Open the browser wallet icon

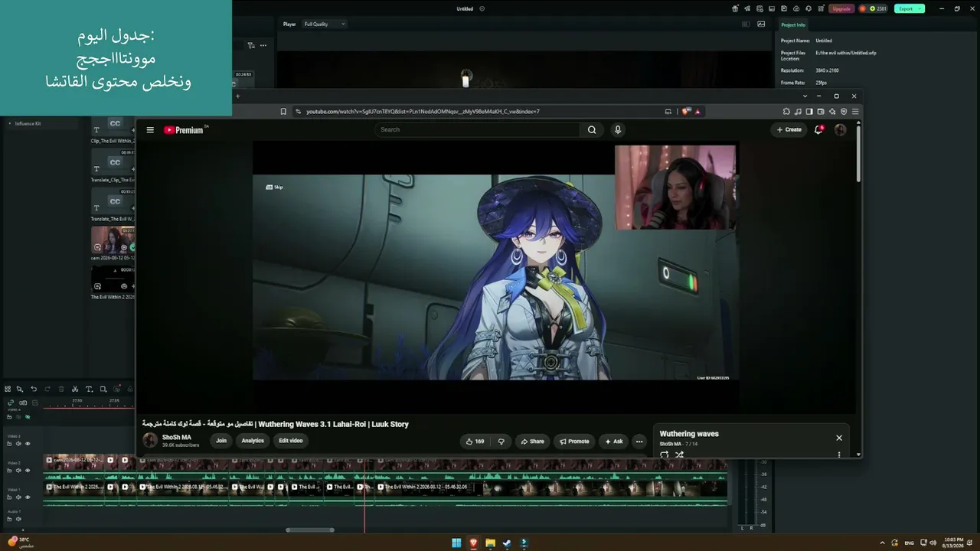[x=821, y=112]
